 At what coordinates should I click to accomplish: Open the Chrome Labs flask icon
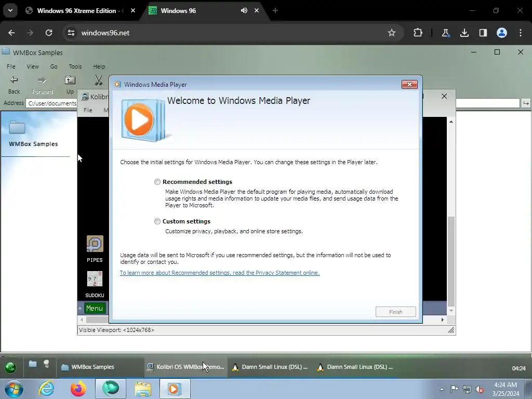(445, 33)
